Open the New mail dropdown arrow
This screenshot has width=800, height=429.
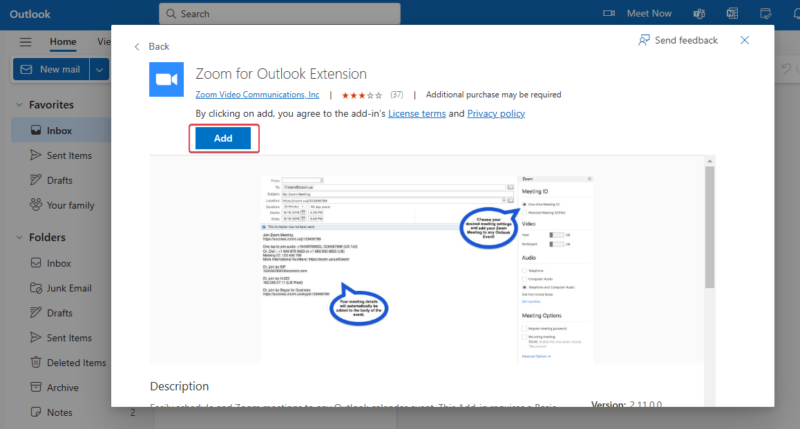[x=99, y=69]
